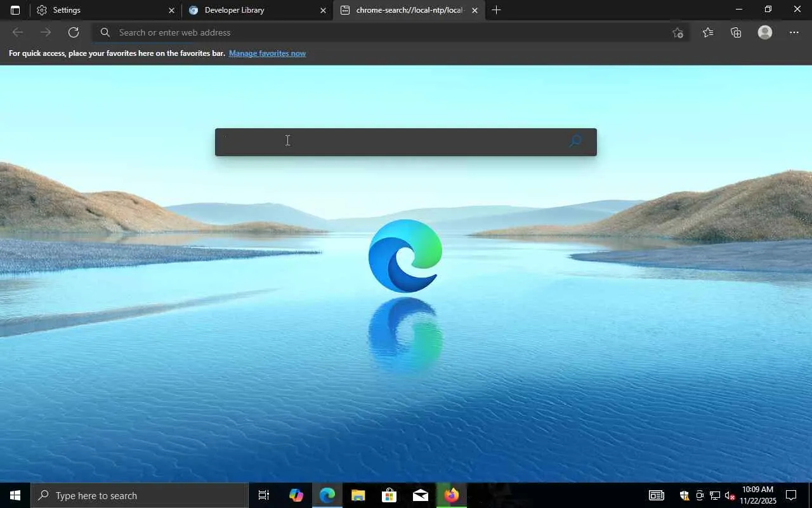Switch to the Settings tab
The width and height of the screenshot is (812, 508).
pyautogui.click(x=105, y=10)
